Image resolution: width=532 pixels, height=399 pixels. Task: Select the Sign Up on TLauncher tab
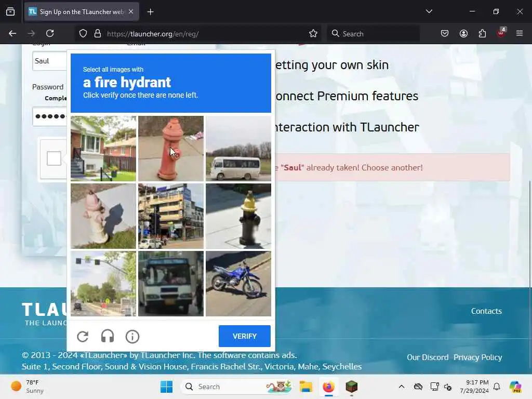click(82, 12)
